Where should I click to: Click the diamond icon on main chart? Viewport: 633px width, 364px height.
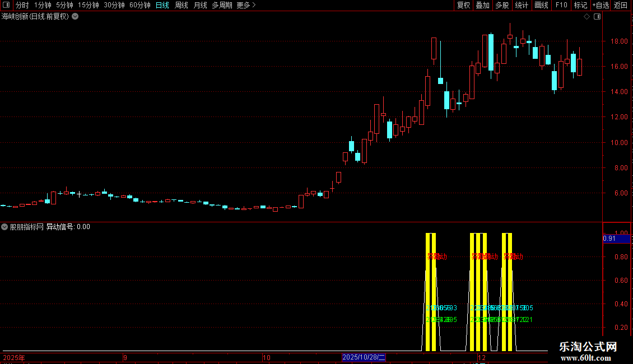pyautogui.click(x=587, y=17)
